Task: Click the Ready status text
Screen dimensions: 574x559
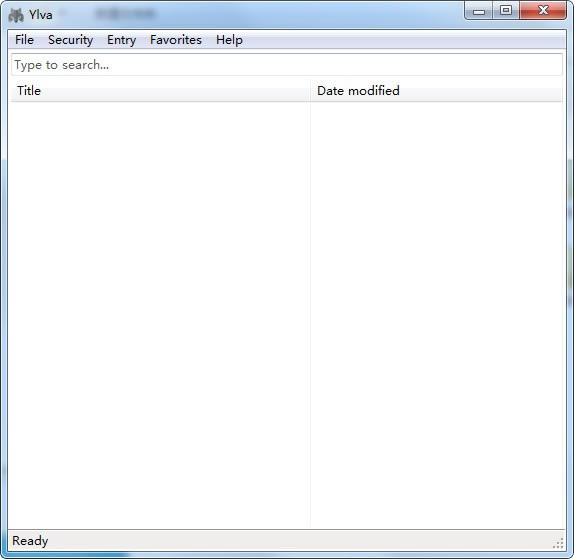Action: 30,540
